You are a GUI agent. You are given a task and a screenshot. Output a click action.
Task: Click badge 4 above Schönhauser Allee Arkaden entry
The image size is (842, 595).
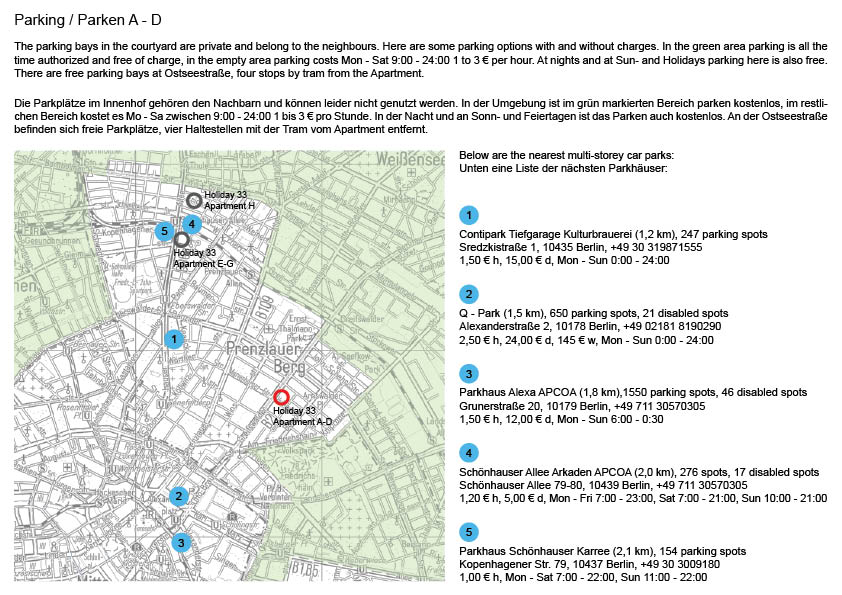coord(469,453)
